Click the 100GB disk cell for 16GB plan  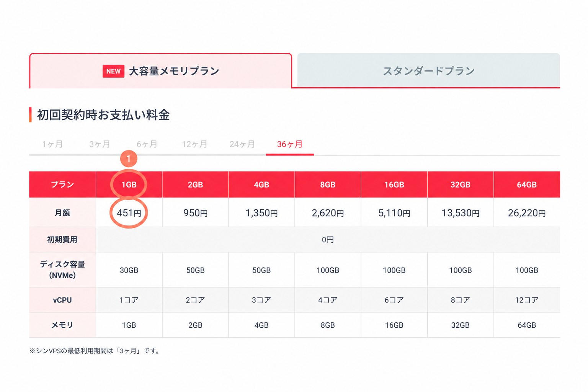click(394, 270)
